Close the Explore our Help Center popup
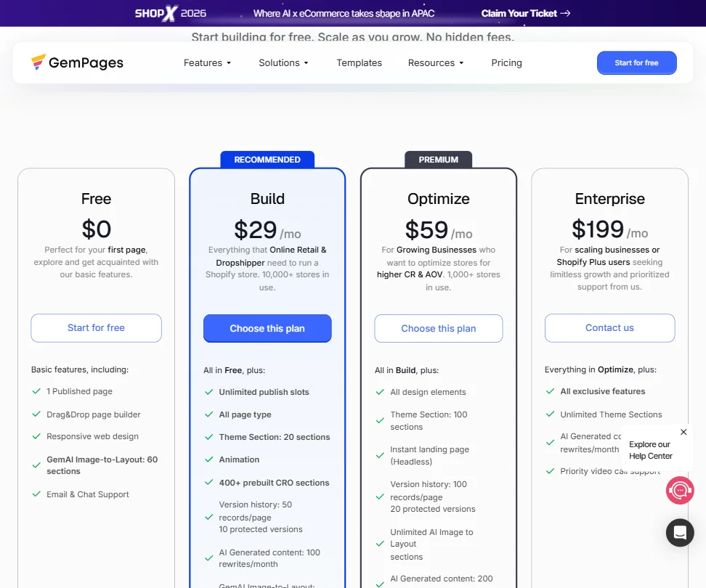706x588 pixels. [683, 432]
